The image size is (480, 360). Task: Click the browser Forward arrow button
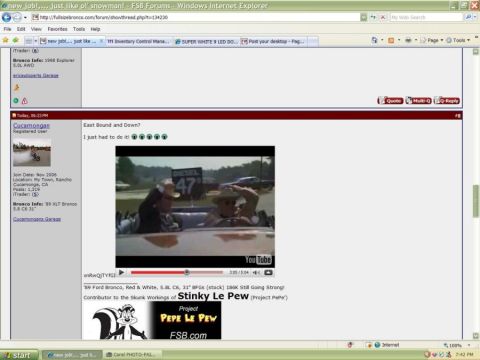pyautogui.click(x=17, y=17)
